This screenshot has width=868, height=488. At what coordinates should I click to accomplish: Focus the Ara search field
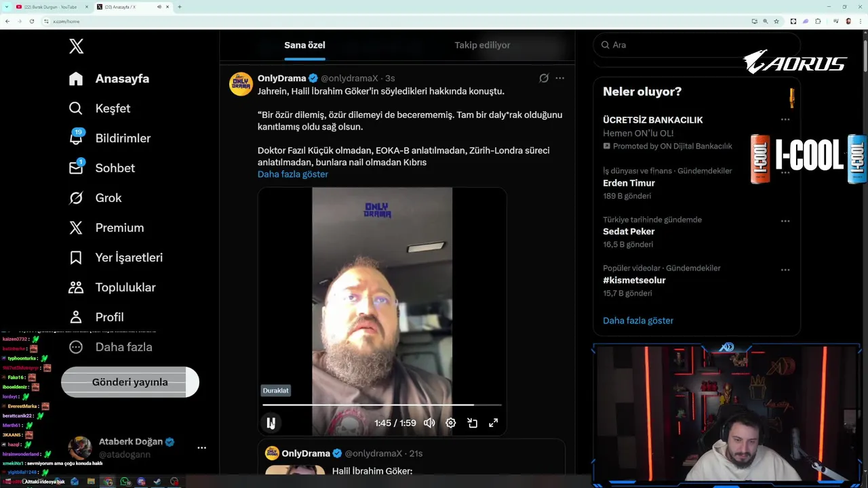tap(696, 45)
